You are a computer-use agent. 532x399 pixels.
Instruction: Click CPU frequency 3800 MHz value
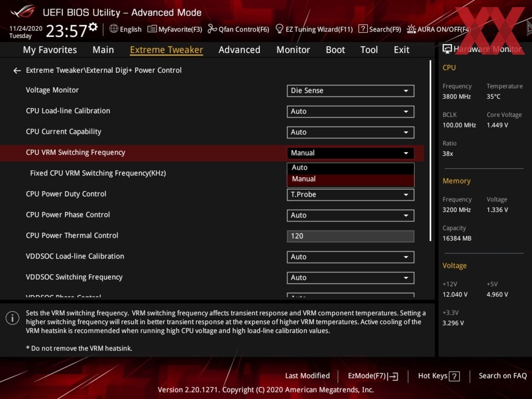click(x=457, y=97)
